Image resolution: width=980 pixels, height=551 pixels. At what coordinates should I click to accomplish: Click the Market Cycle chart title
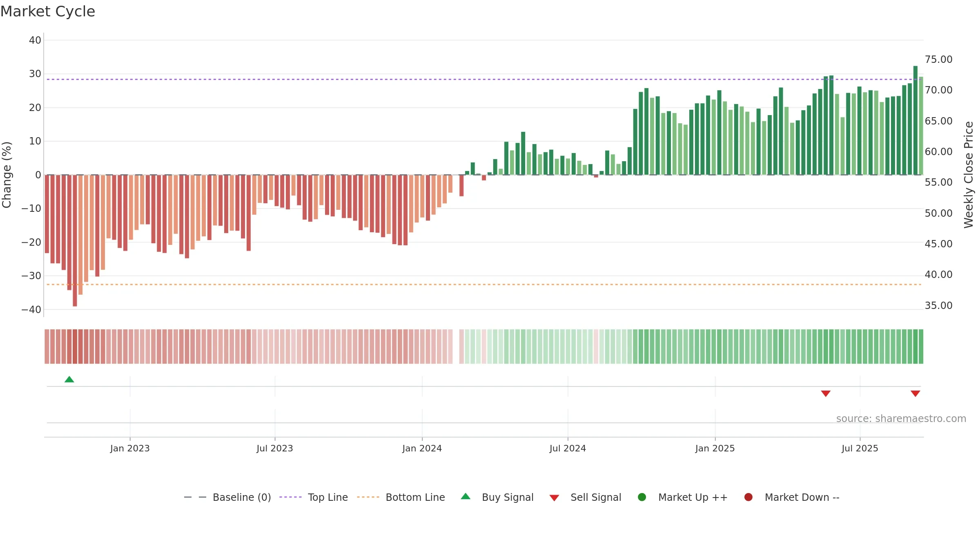pos(48,11)
